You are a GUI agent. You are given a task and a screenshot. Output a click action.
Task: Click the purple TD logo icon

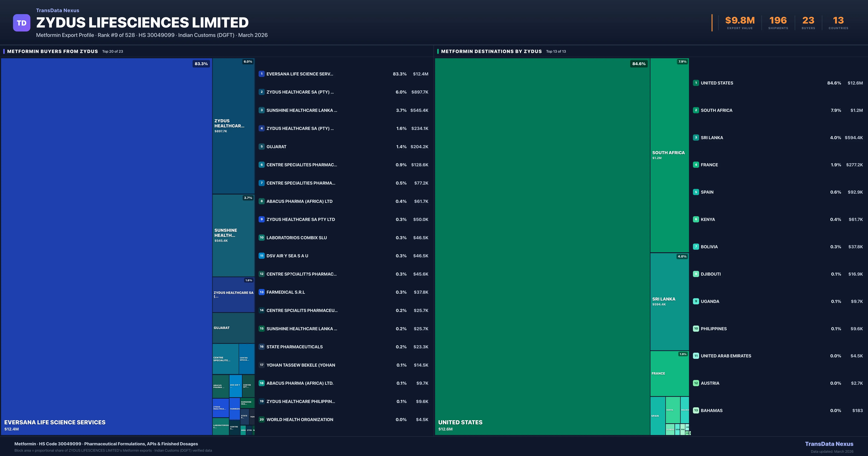(22, 23)
